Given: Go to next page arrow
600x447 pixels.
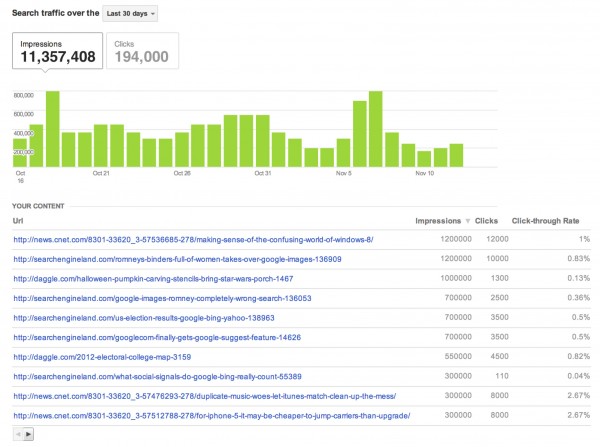Looking at the screenshot, I should 29,434.
